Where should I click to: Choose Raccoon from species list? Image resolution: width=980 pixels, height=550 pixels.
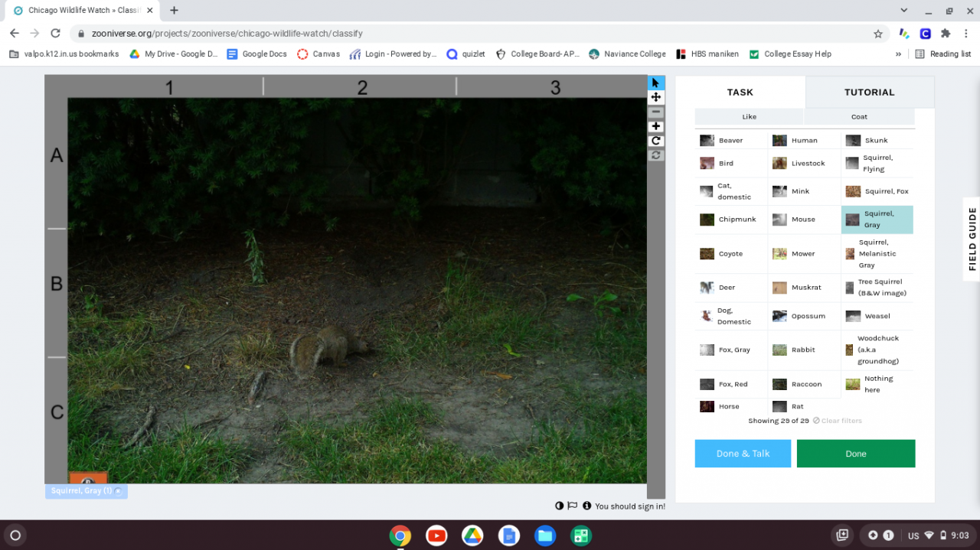804,384
